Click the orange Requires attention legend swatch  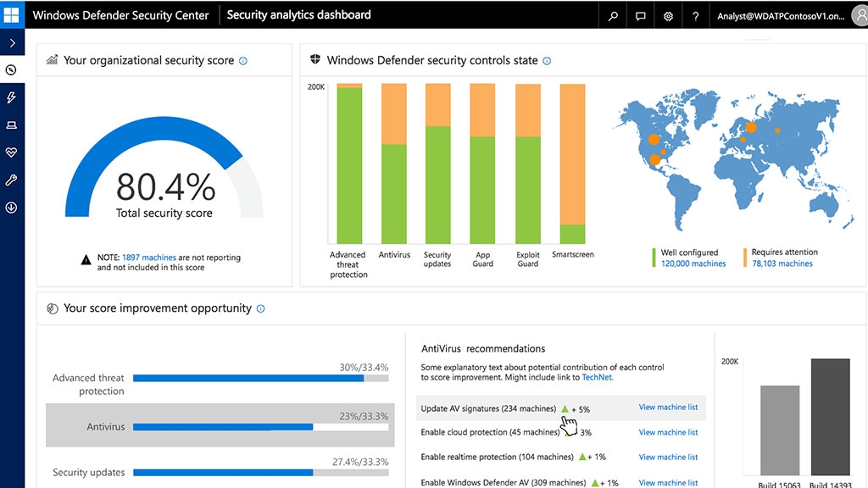click(x=744, y=258)
